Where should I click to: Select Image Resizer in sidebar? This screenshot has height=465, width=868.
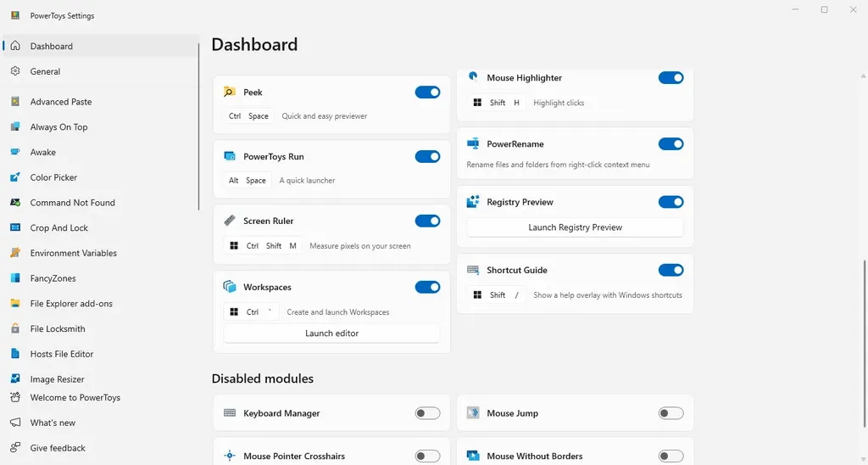click(100, 378)
